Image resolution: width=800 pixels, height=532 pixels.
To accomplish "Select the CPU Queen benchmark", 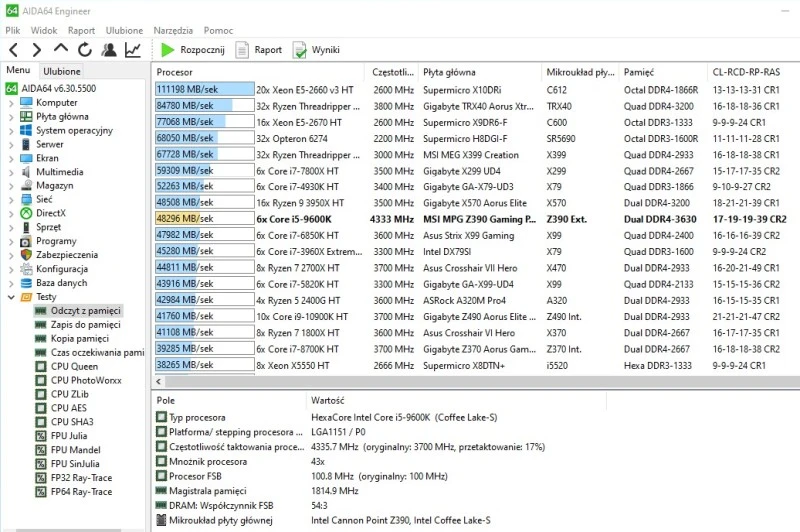I will click(x=74, y=366).
